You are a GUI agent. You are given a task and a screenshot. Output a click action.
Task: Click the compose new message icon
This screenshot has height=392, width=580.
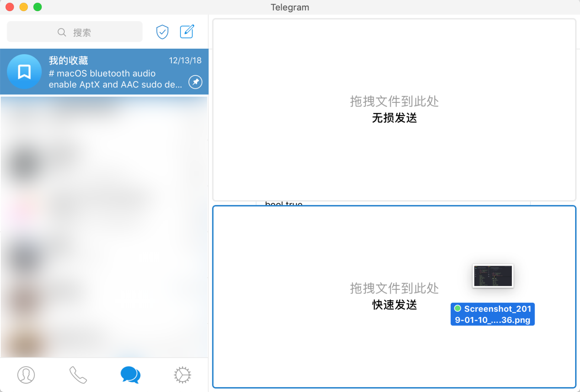187,32
